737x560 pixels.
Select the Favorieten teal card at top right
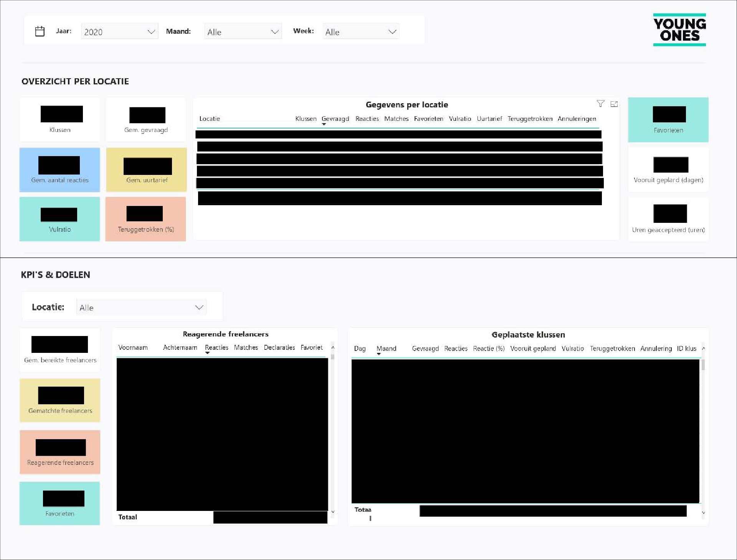pos(668,120)
